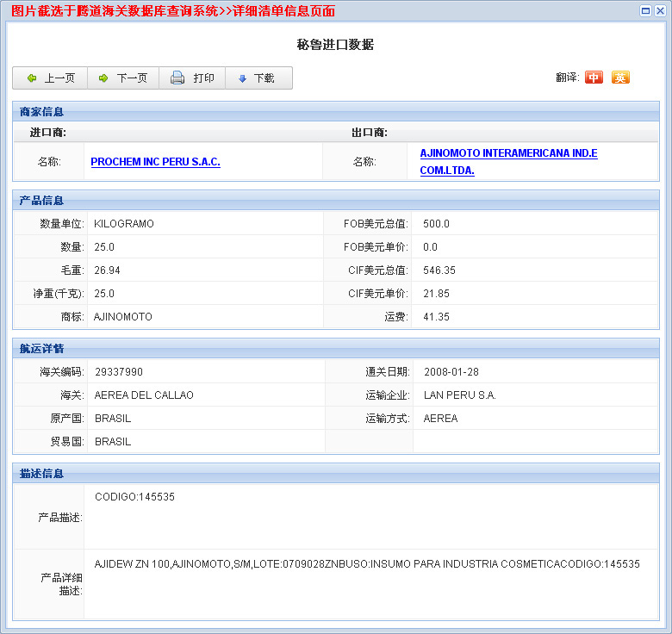Viewport: 672px width, 634px height.
Task: Translate page to English with 英 icon
Action: click(x=620, y=78)
